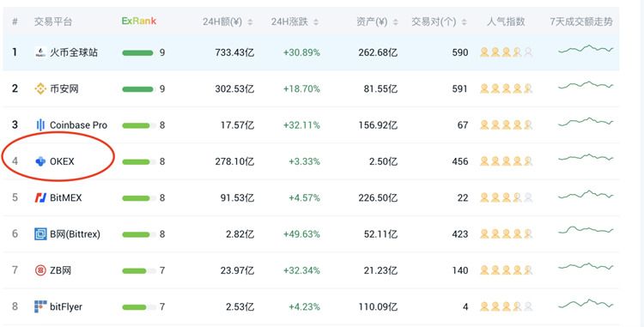Viewport: 644px width, 327px height.
Task: Click the Coinbase Pro logo icon
Action: tap(40, 125)
